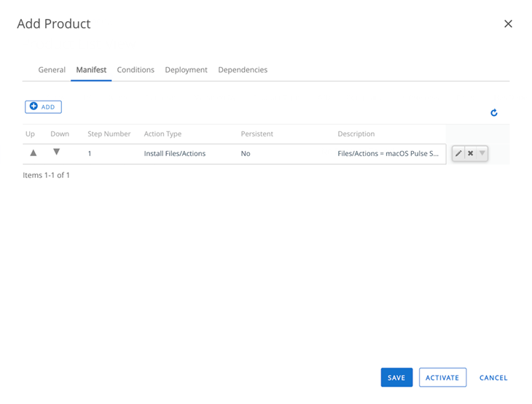Expand the row actions dropdown arrow
Image resolution: width=532 pixels, height=404 pixels.
pos(482,154)
